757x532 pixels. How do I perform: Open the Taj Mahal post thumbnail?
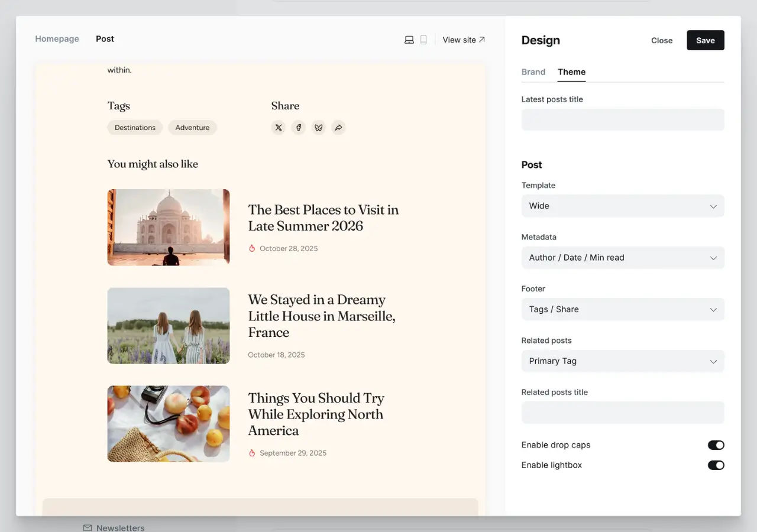pos(169,227)
